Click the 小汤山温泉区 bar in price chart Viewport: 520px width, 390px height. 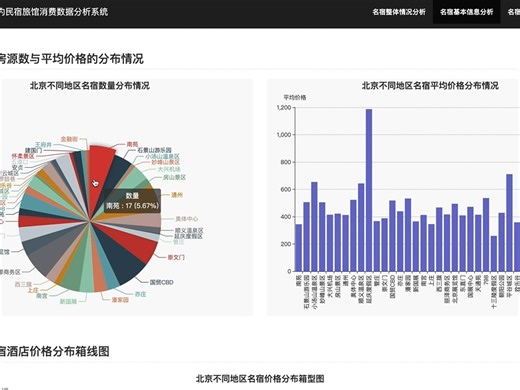click(314, 227)
